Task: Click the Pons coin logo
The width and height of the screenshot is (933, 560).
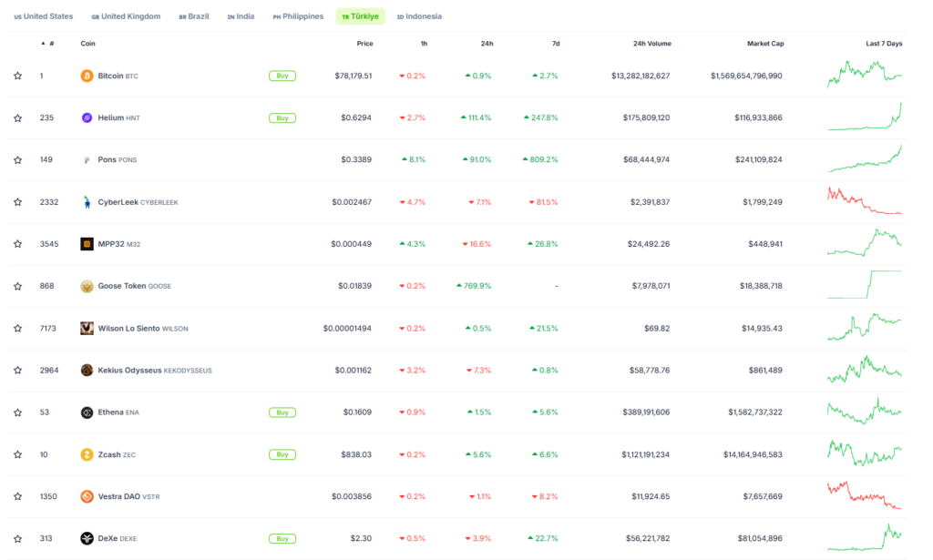Action: pos(87,160)
